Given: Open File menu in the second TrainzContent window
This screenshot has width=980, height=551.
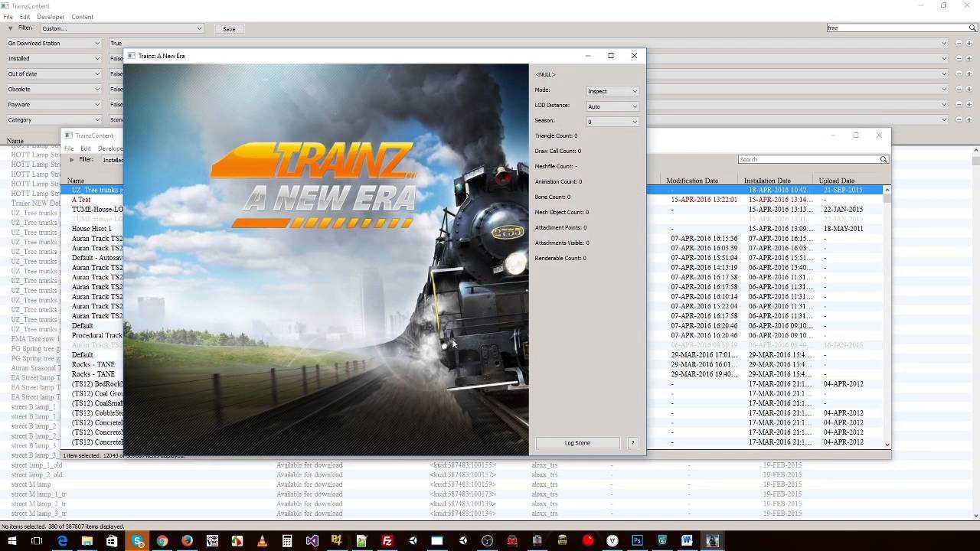Looking at the screenshot, I should click(69, 148).
